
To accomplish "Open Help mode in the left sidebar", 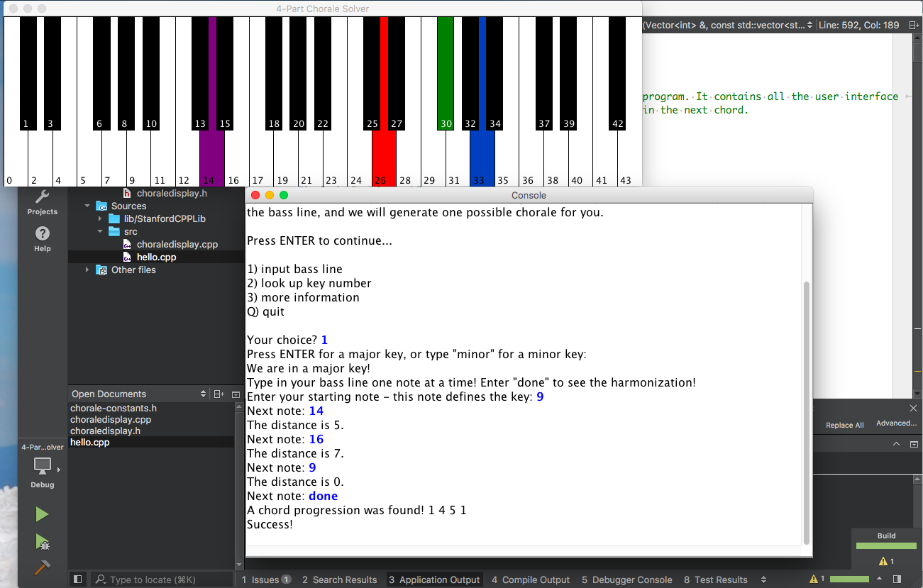I will (x=42, y=234).
